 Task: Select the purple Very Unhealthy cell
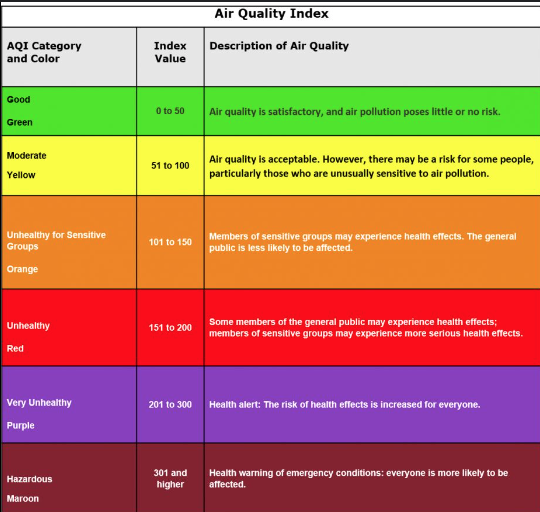[69, 405]
